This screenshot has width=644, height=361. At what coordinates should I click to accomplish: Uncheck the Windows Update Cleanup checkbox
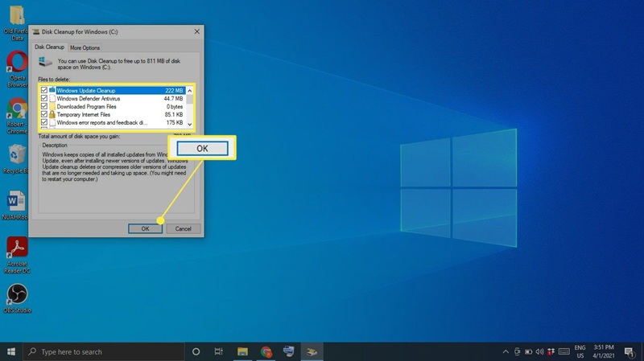[44, 91]
